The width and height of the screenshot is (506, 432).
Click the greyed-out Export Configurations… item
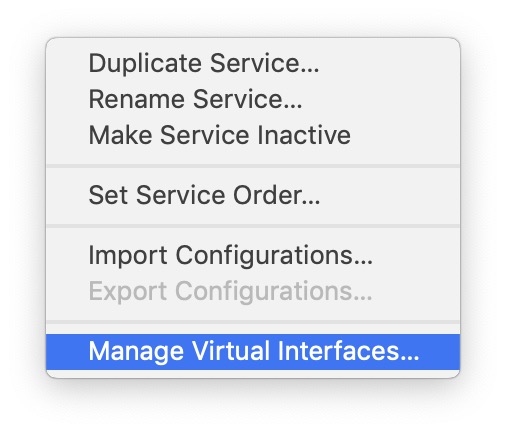tap(253, 291)
